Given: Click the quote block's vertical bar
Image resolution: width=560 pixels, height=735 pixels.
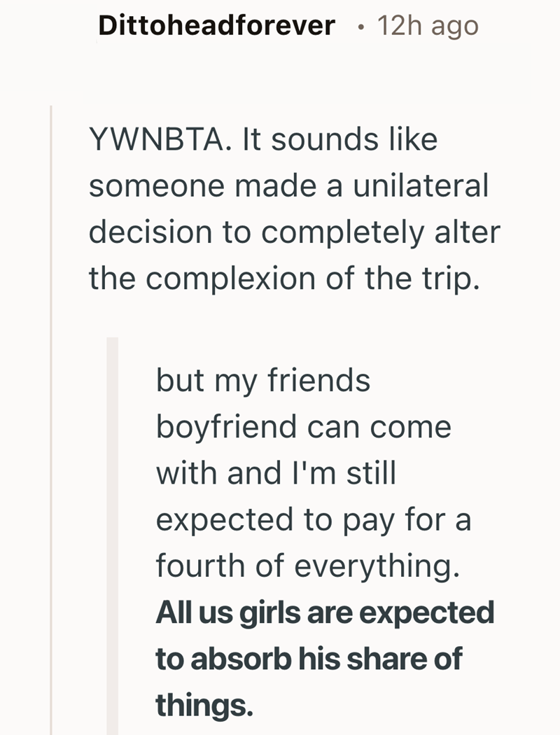Looking at the screenshot, I should pyautogui.click(x=112, y=532).
